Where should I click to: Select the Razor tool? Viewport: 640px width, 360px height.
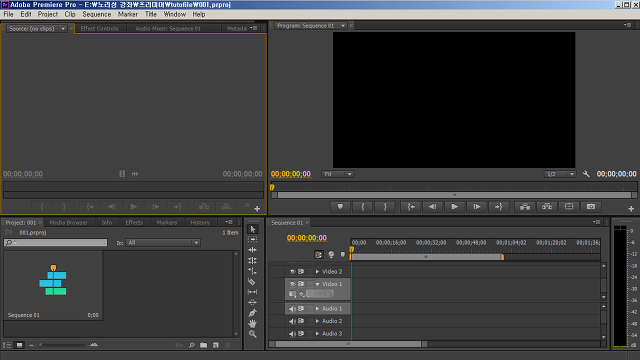(x=252, y=282)
